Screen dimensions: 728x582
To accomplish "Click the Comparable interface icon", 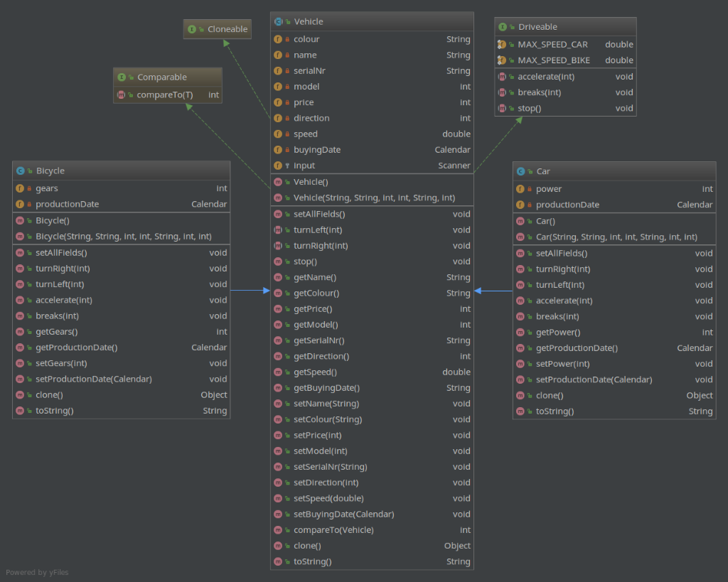I will click(x=122, y=77).
